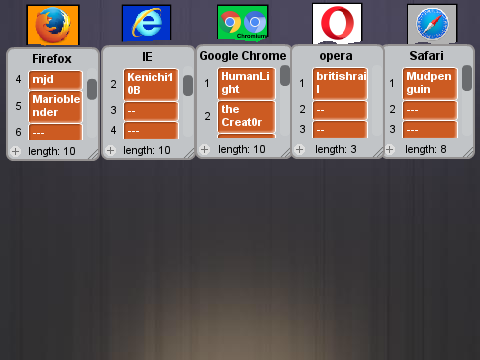Click the Google Chrome list title
Screen dimensions: 480x360
pyautogui.click(x=243, y=56)
